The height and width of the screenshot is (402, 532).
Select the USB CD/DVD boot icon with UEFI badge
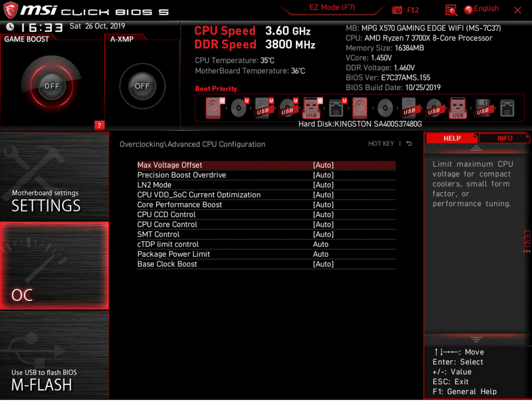point(288,108)
